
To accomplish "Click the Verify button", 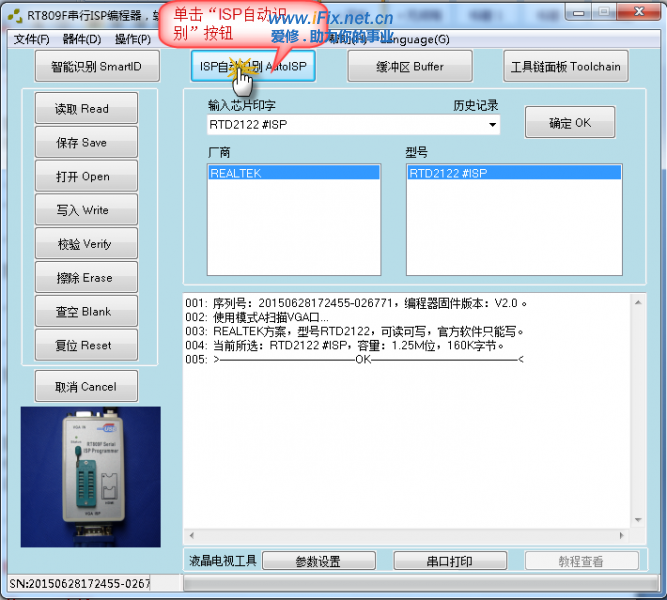I will tap(86, 244).
